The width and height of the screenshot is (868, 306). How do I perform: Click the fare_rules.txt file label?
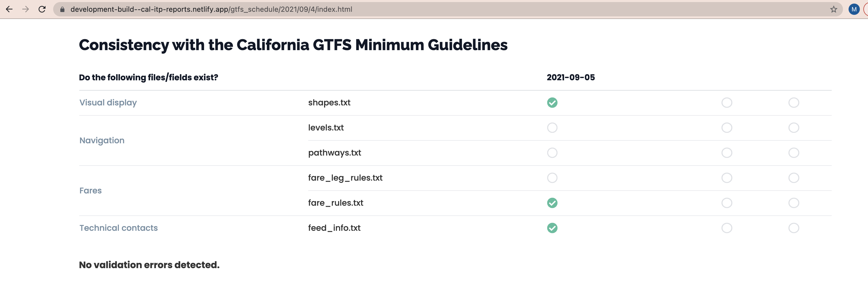(335, 203)
